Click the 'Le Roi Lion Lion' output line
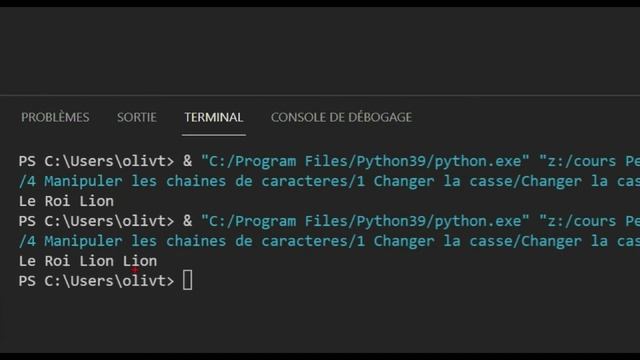640x360 pixels. point(88,261)
